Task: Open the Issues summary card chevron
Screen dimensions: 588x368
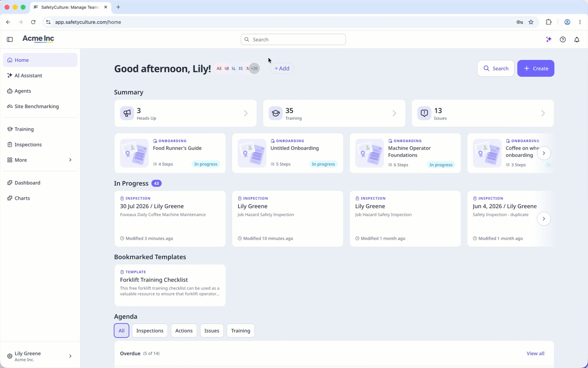Action: (543, 113)
